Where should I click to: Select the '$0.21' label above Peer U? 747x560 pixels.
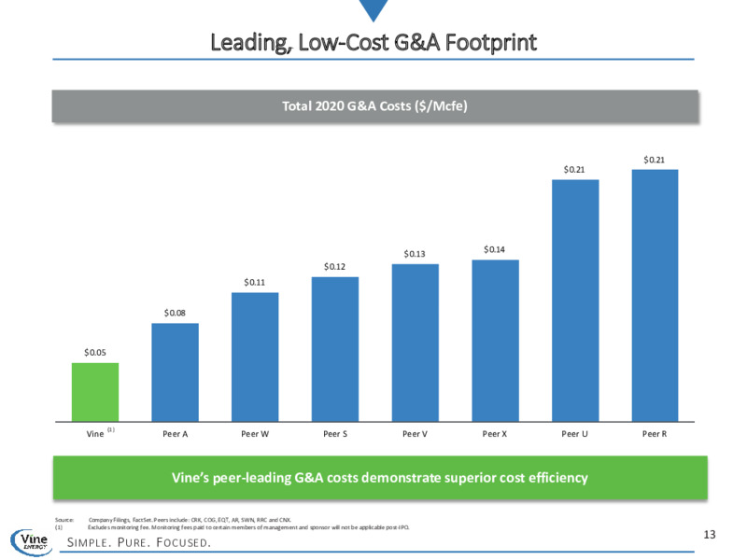point(574,170)
